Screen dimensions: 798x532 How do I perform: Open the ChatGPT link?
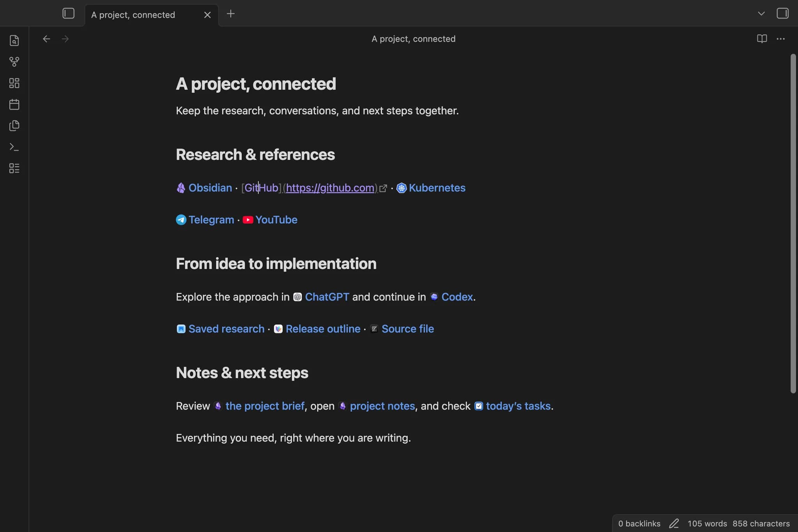pyautogui.click(x=327, y=297)
